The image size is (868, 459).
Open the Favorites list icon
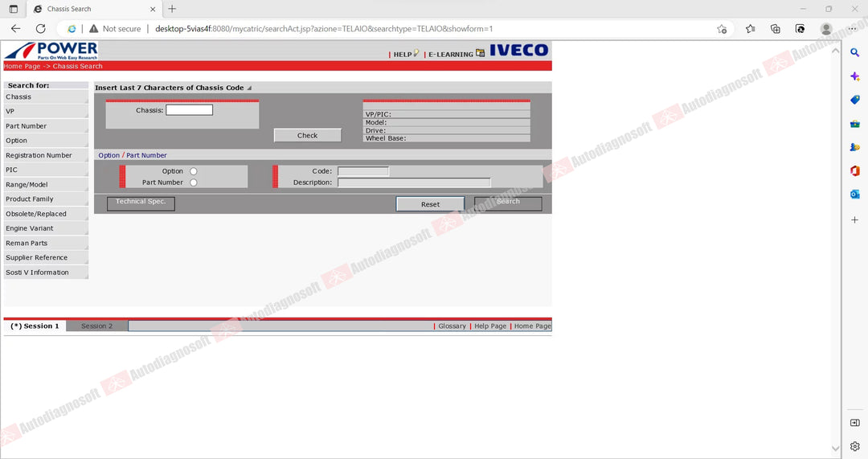click(750, 29)
